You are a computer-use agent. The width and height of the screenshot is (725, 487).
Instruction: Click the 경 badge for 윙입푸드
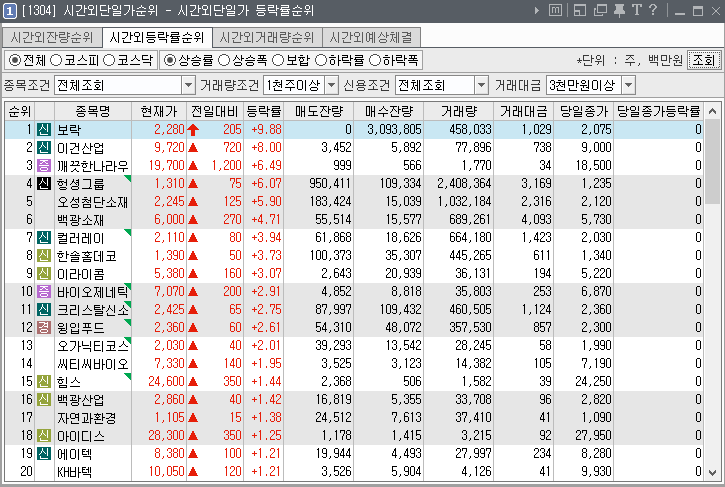tap(44, 327)
